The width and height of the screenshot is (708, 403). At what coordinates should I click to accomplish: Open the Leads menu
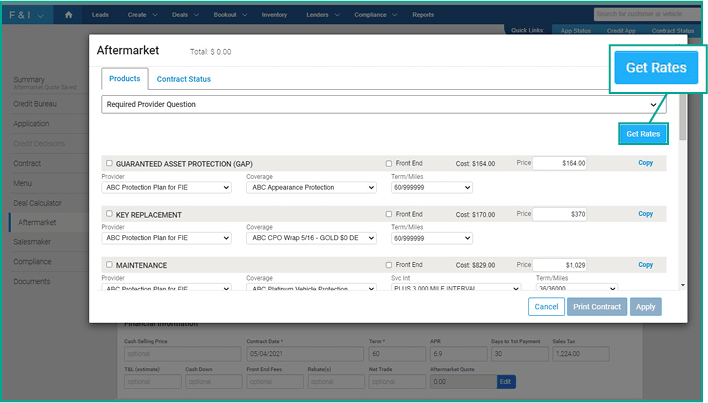(100, 14)
